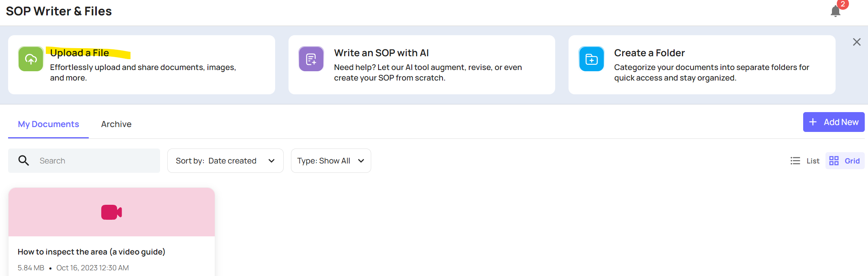
Task: Click the Oct 16, 2023 12:30 AM date
Action: click(x=92, y=268)
